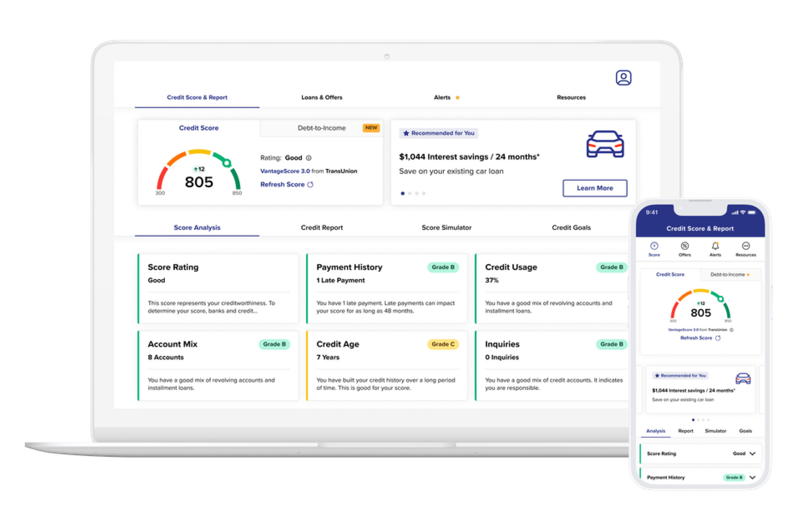Click the 805 score number on laptop
Image resolution: width=798 pixels, height=532 pixels.
199,182
